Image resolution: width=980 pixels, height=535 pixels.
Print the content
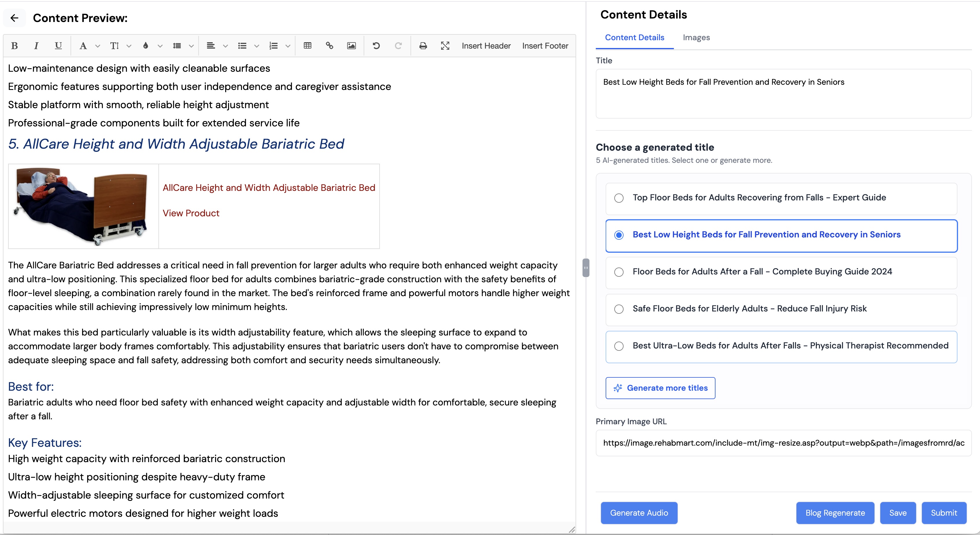click(423, 46)
